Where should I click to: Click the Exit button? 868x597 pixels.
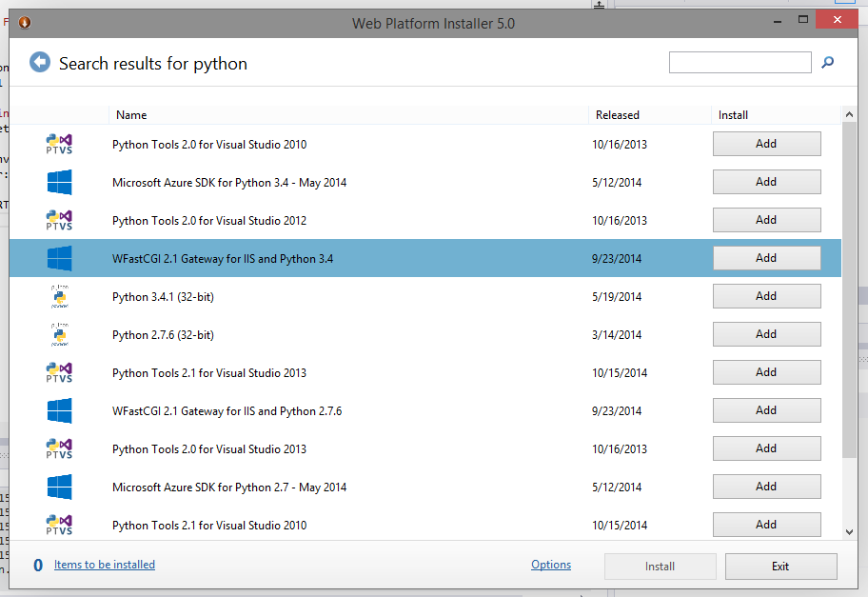pos(781,567)
